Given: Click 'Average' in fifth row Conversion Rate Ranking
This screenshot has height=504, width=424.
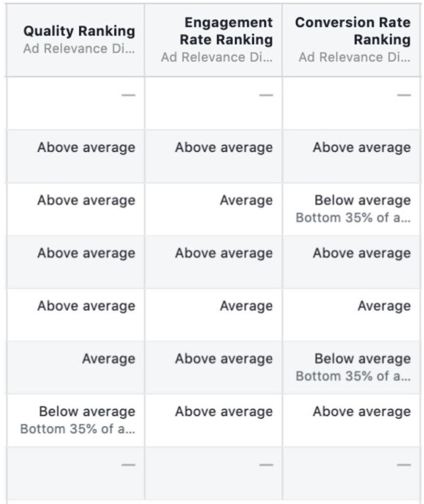Looking at the screenshot, I should tap(384, 306).
